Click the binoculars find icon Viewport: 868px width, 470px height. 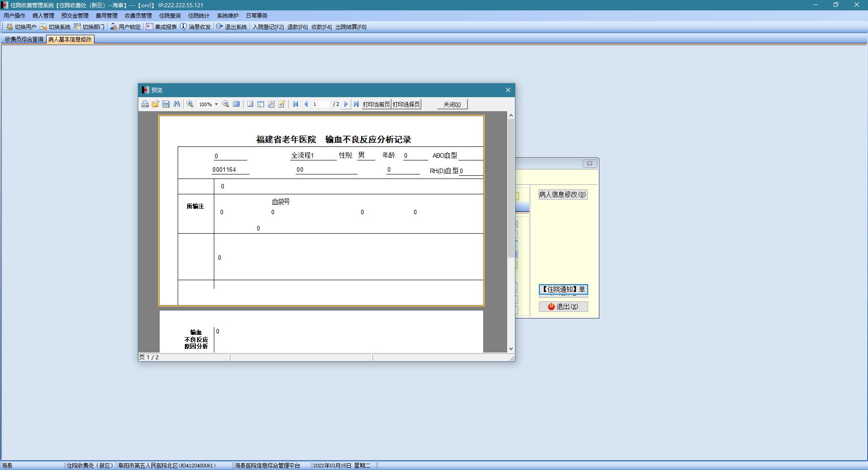(x=177, y=104)
